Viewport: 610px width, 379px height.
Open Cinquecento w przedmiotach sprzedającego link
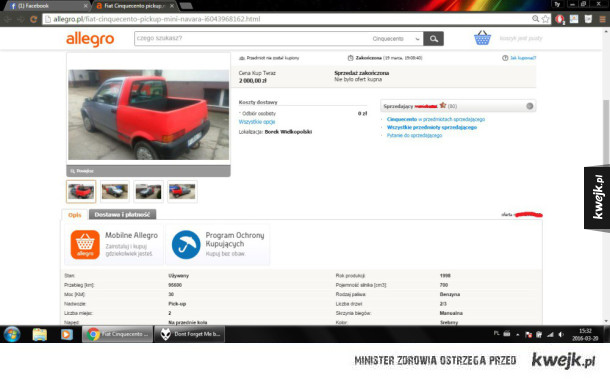(x=436, y=119)
